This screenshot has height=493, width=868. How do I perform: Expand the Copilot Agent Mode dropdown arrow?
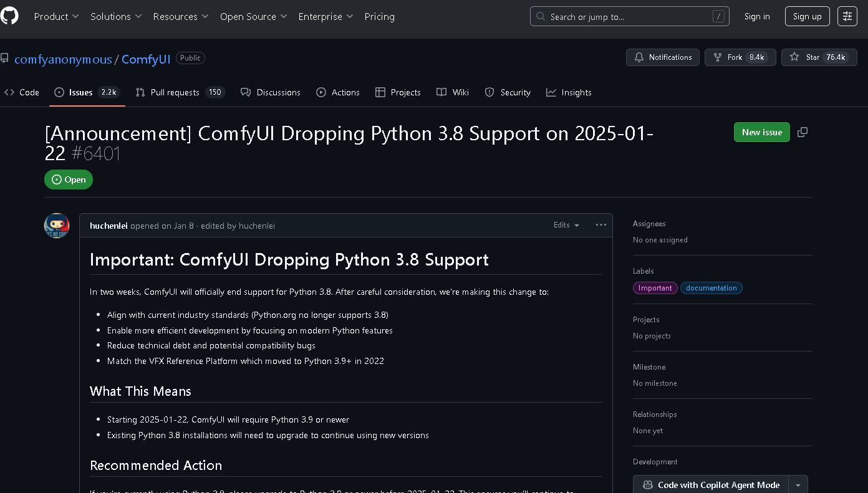[798, 485]
